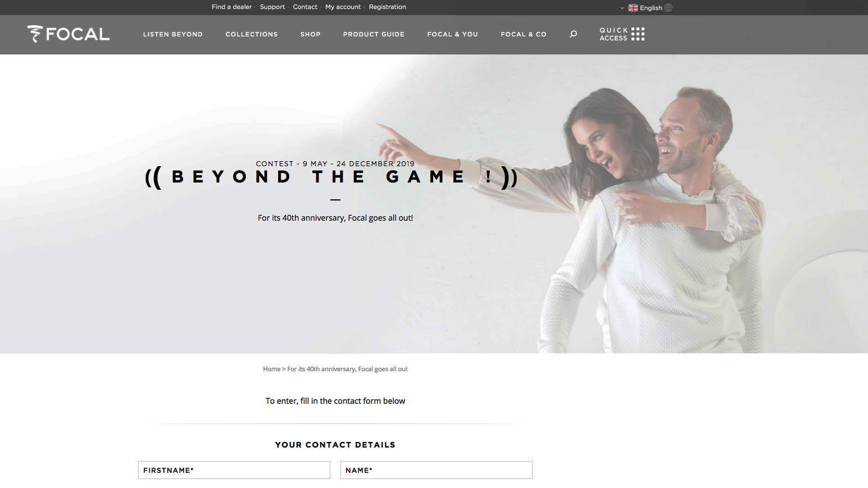Viewport: 868px width, 488px height.
Task: Click the Home breadcrumb link
Action: pos(271,369)
